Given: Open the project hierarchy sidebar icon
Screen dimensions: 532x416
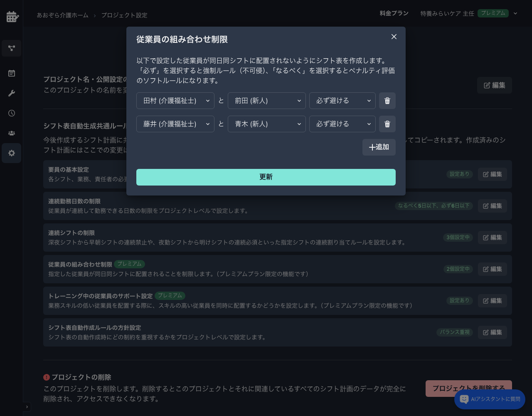Looking at the screenshot, I should [11, 48].
